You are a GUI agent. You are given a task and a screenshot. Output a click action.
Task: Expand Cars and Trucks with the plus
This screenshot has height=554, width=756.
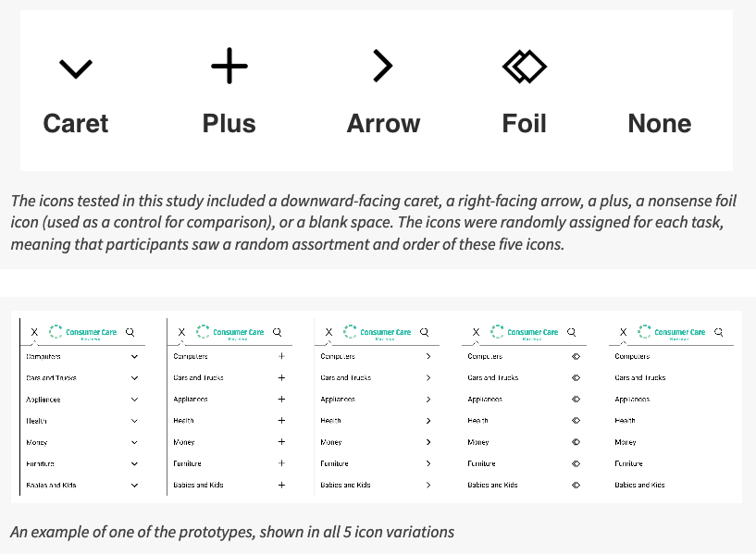281,377
